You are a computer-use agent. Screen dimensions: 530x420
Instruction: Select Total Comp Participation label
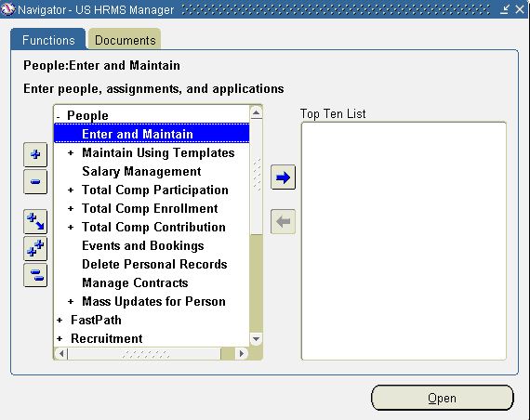[155, 190]
